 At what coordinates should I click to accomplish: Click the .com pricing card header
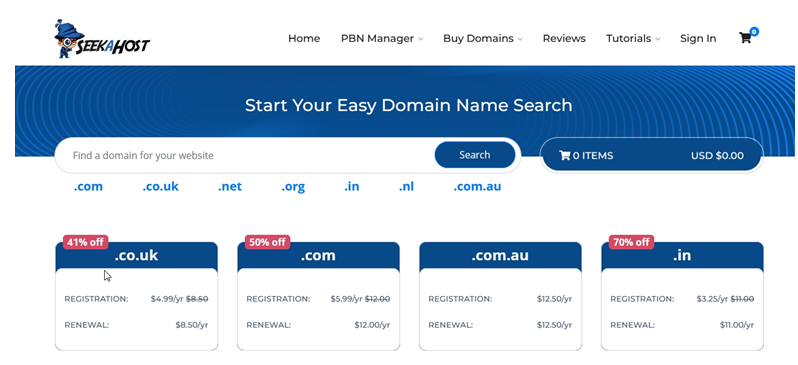pos(318,256)
